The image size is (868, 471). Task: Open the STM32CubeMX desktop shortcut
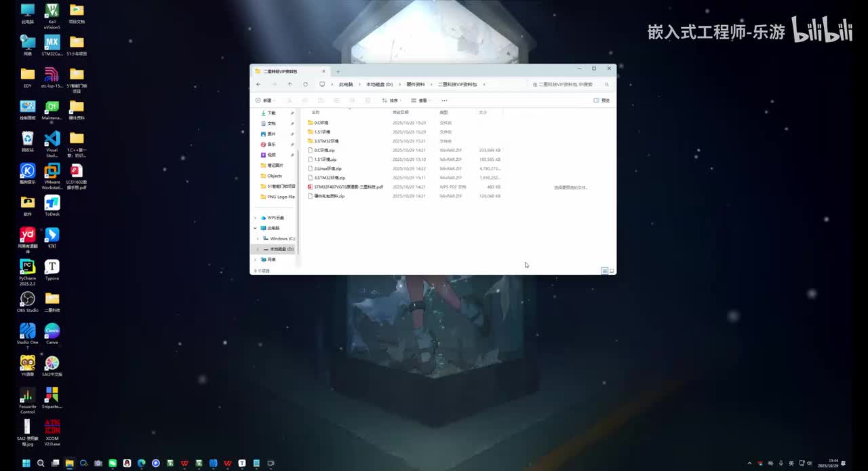(x=52, y=46)
